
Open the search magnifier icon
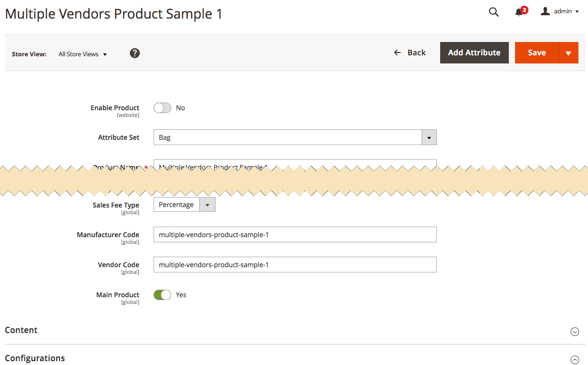coord(494,12)
